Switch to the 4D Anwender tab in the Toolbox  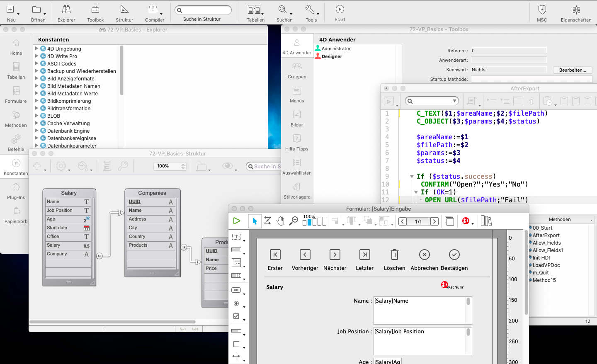click(297, 46)
